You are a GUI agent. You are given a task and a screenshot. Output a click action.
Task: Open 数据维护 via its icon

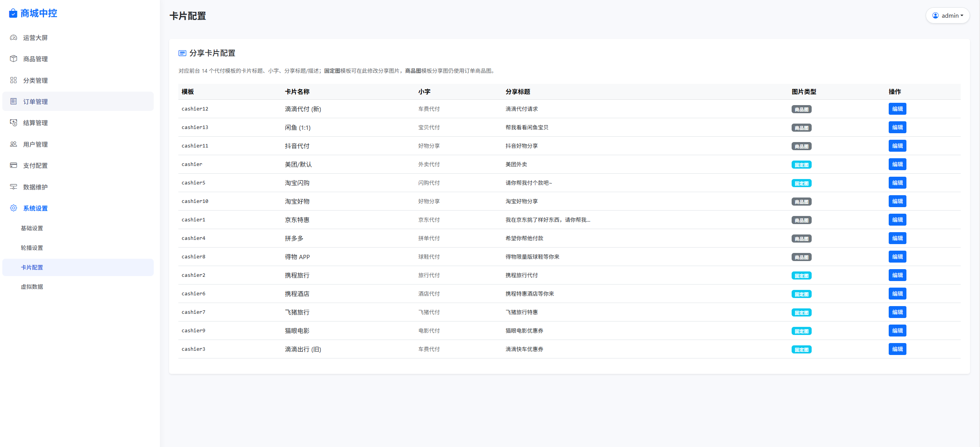coord(13,187)
